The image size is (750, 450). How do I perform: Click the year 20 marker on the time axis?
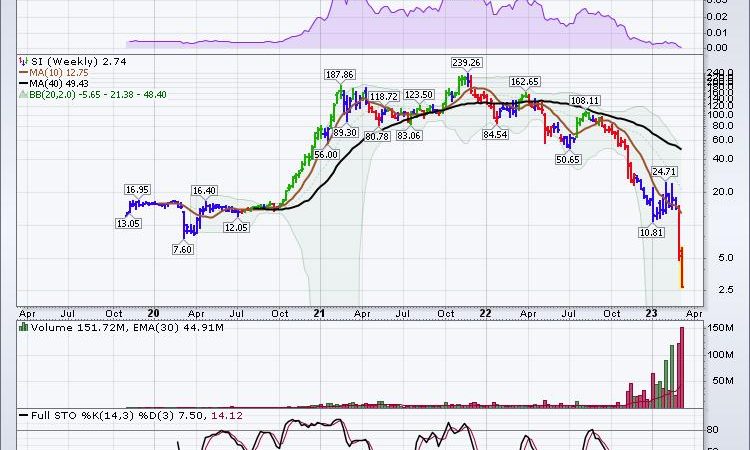[153, 313]
